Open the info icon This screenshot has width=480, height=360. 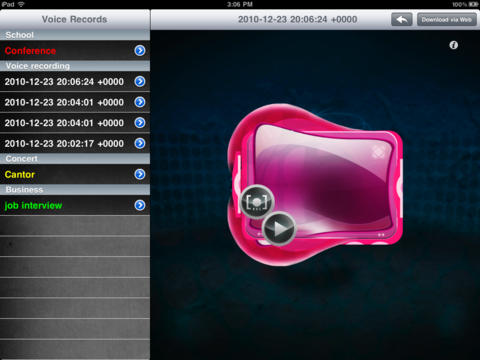pyautogui.click(x=453, y=45)
